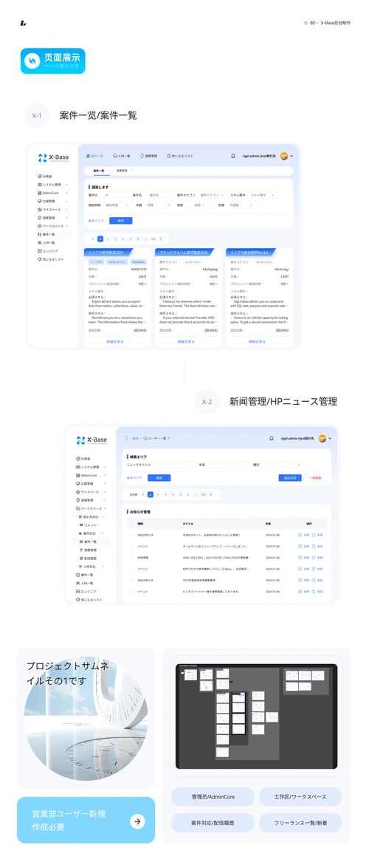Switch to the 提案管理 sub-tab below the top navigation
The height and width of the screenshot is (868, 369).
tap(123, 171)
